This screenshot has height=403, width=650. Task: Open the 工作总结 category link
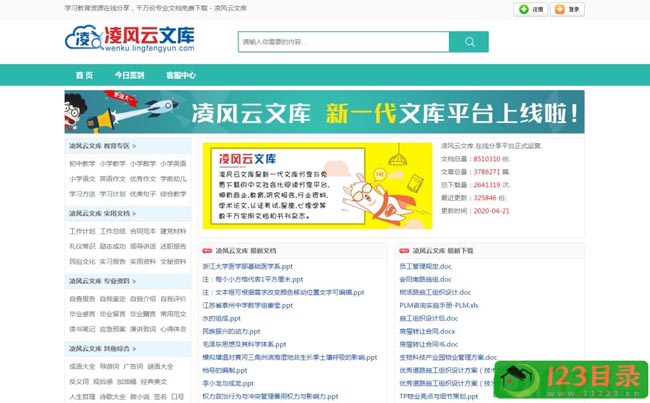click(x=112, y=231)
